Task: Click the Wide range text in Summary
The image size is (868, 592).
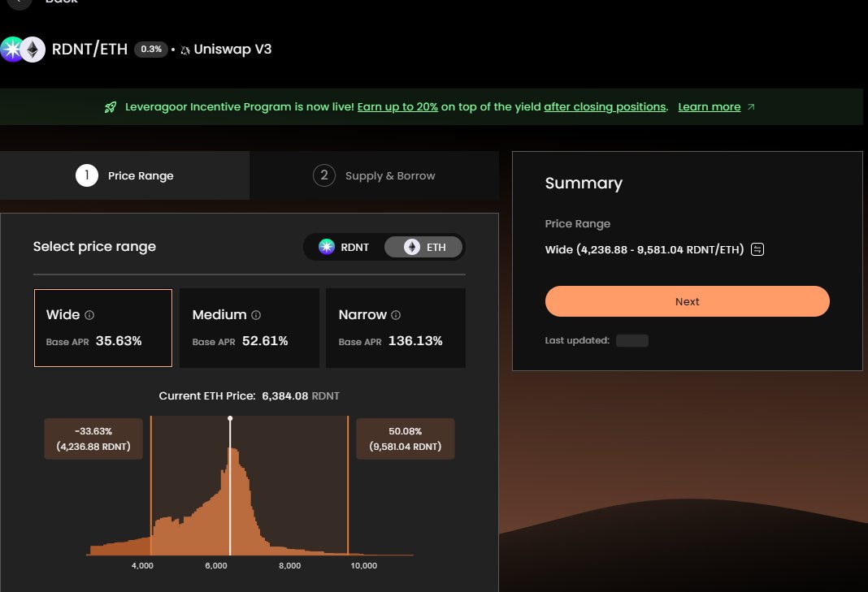Action: coord(644,249)
